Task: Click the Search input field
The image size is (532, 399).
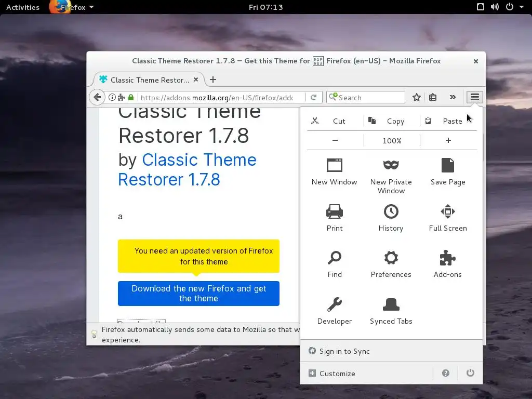Action: (366, 97)
